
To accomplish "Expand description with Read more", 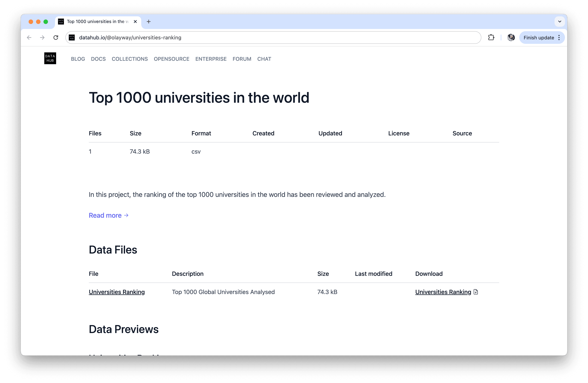I will point(109,215).
